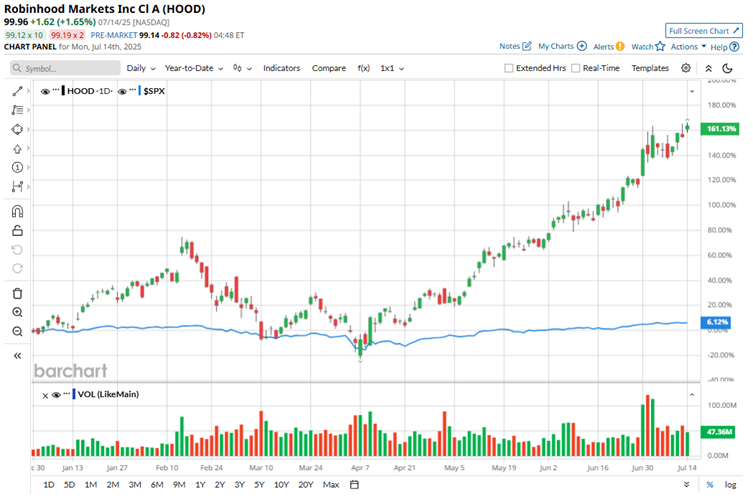Expand the trend line tool submenu arrow

click(x=28, y=91)
